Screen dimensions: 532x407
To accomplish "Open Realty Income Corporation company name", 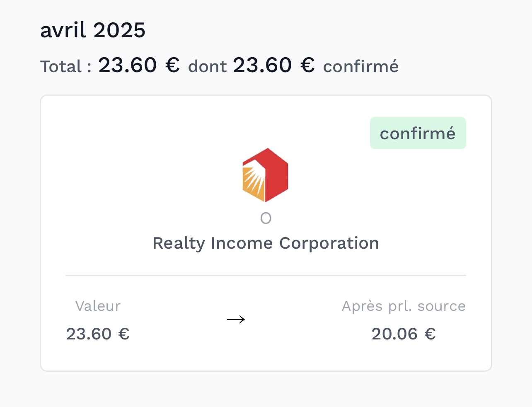I will (x=266, y=243).
